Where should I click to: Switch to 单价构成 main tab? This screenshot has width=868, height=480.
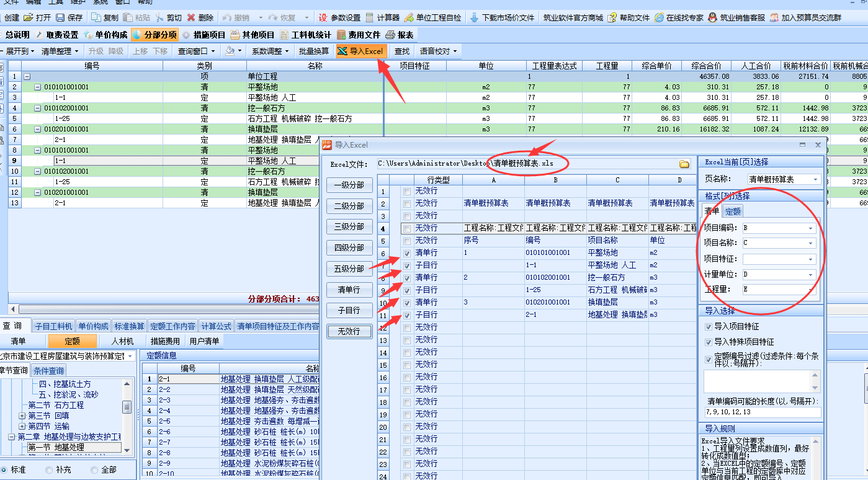[105, 35]
